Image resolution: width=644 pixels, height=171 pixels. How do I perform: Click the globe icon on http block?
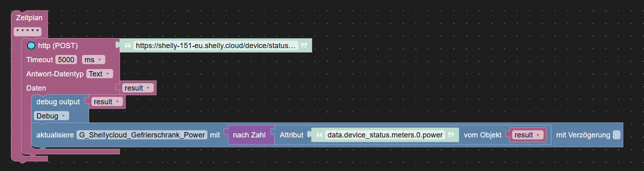(31, 45)
